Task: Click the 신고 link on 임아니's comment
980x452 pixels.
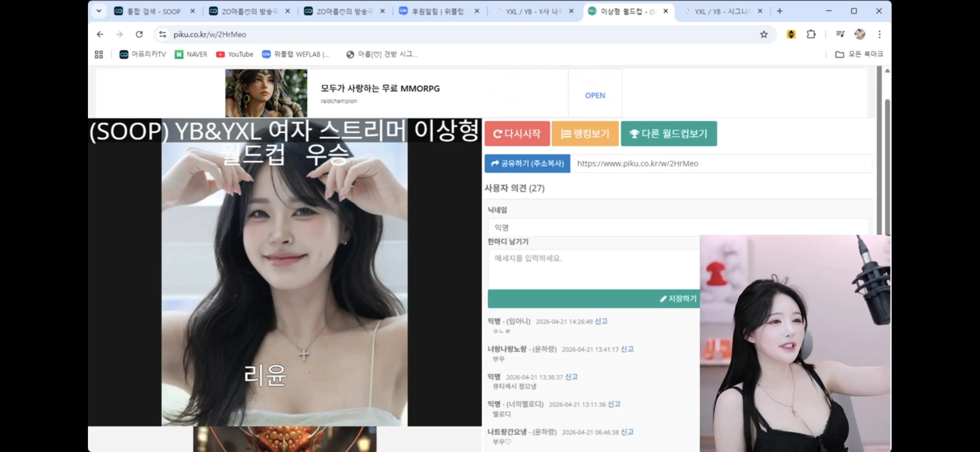Action: pyautogui.click(x=601, y=321)
